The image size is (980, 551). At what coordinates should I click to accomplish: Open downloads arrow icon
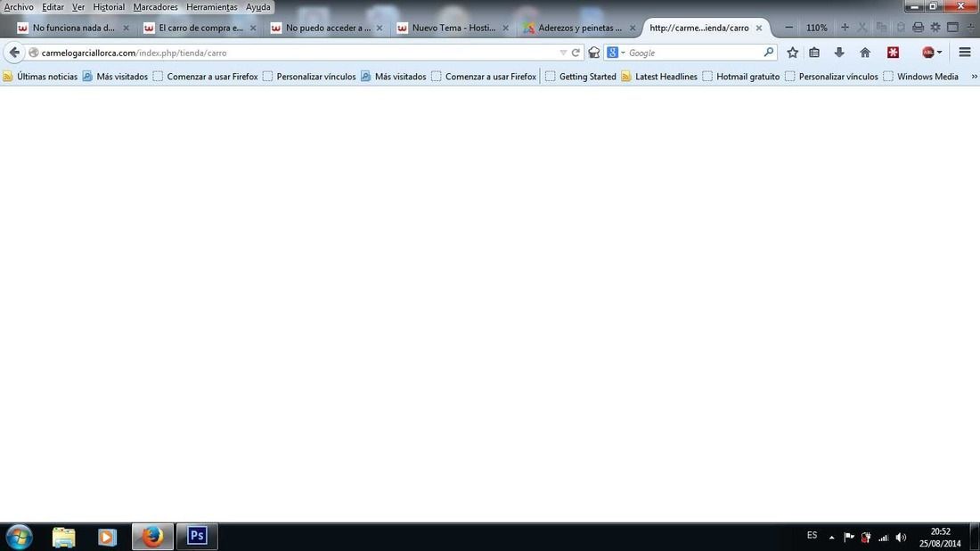(839, 53)
